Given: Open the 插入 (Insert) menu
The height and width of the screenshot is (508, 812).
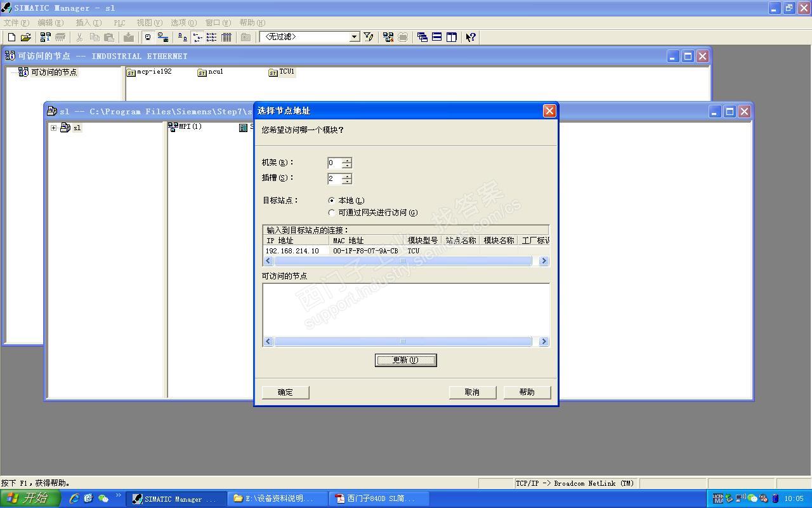Looking at the screenshot, I should click(88, 23).
